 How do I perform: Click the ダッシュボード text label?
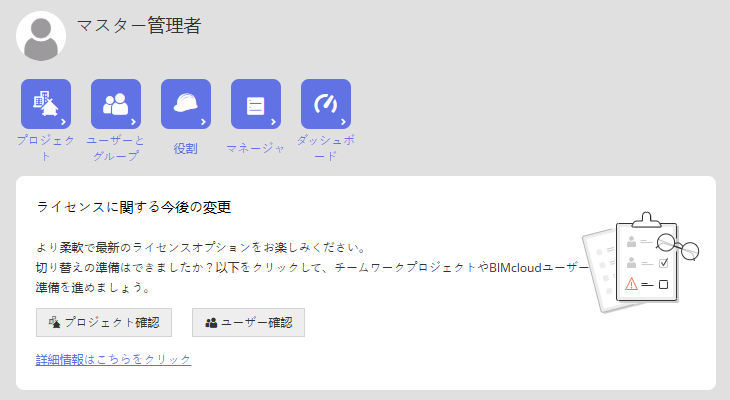[326, 148]
